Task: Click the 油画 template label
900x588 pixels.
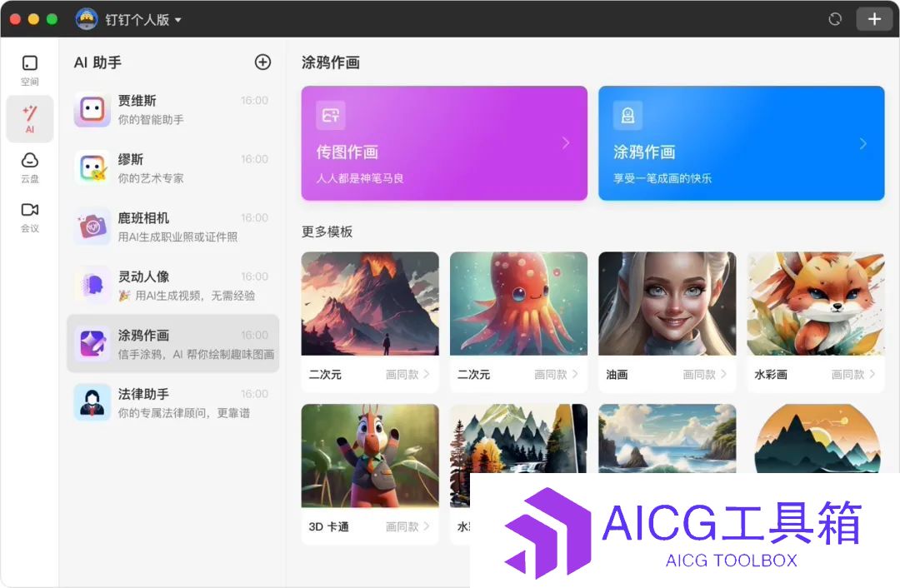Action: click(x=617, y=375)
